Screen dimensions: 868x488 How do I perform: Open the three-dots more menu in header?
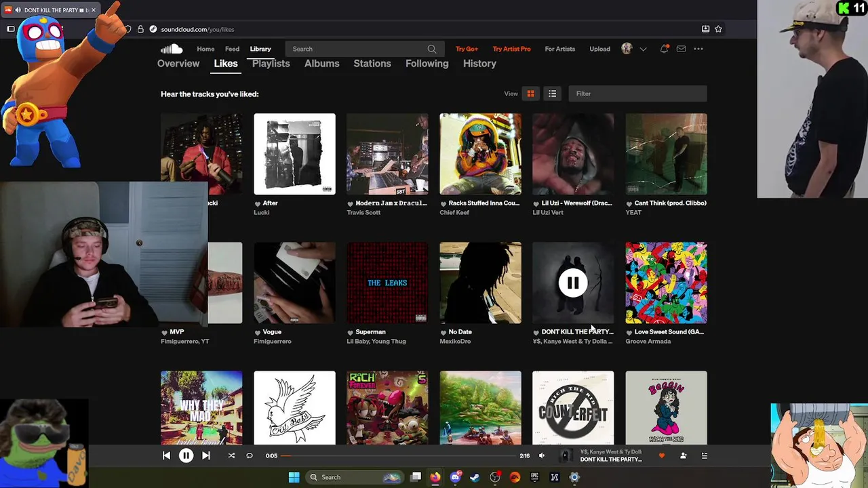coord(698,49)
